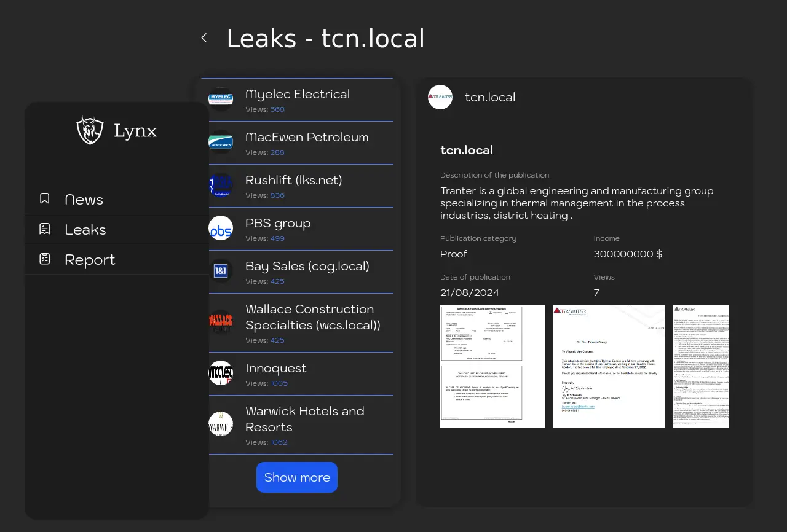The width and height of the screenshot is (787, 532).
Task: Select the Rushlift (lks.net) entry title
Action: tap(293, 180)
